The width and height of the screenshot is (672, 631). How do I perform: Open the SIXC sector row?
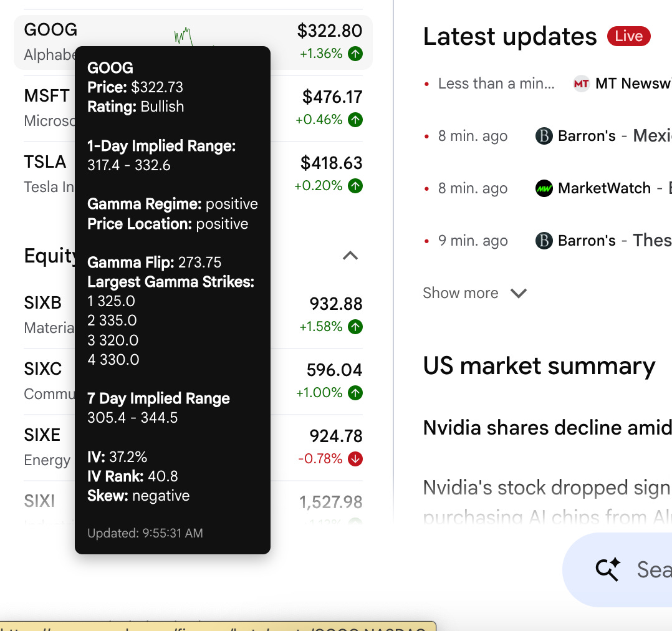[x=193, y=382]
